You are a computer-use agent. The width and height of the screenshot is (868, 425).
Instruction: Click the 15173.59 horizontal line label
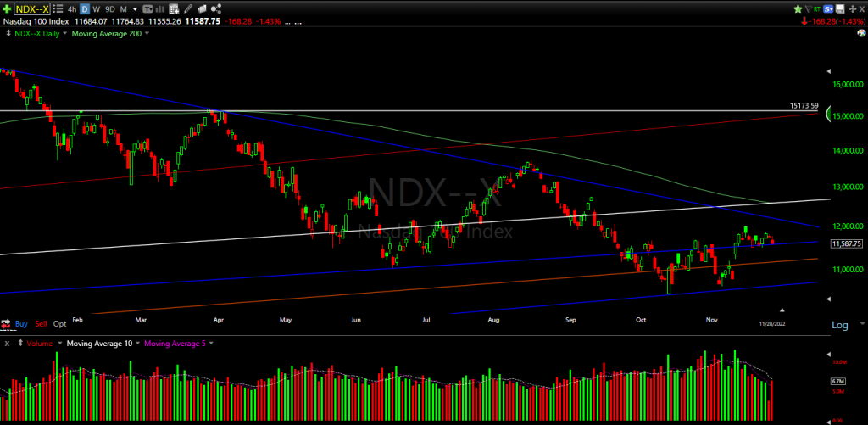(x=804, y=105)
